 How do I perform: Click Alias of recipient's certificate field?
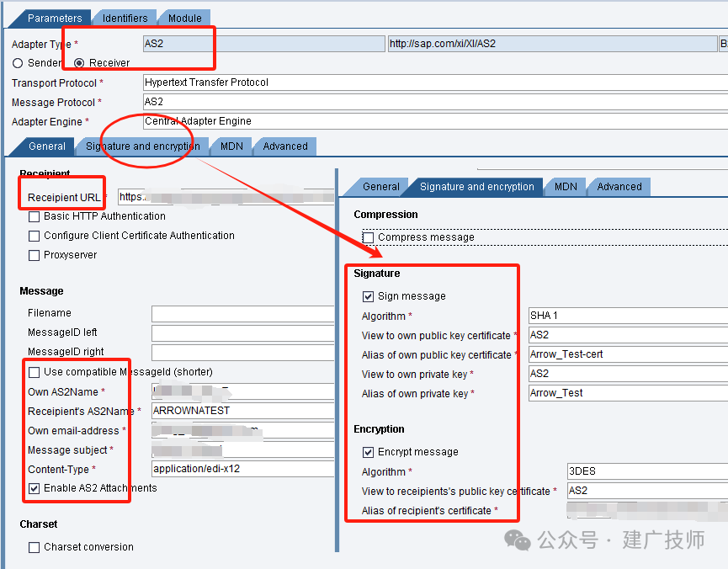(648, 510)
